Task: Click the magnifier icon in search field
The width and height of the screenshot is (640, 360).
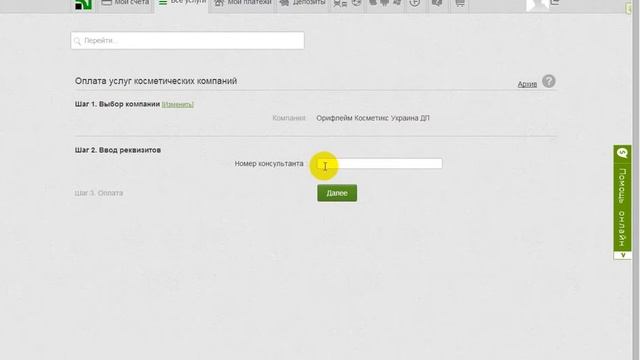Action: coord(77,41)
